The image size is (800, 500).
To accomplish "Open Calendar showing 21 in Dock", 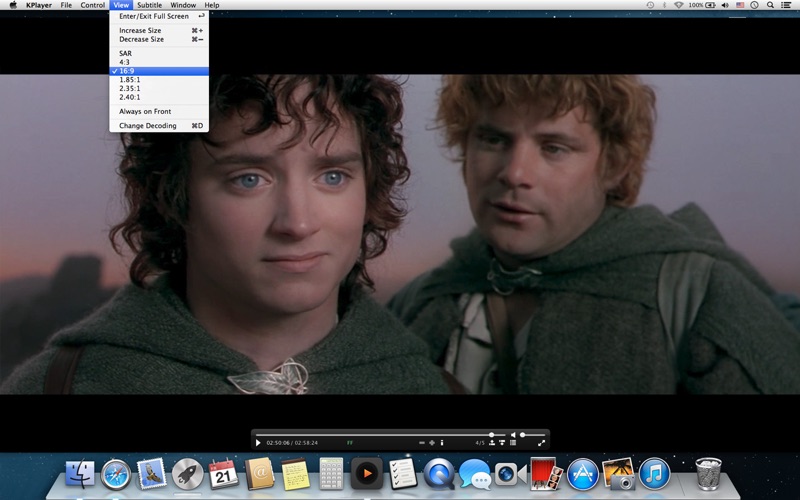I will click(223, 474).
